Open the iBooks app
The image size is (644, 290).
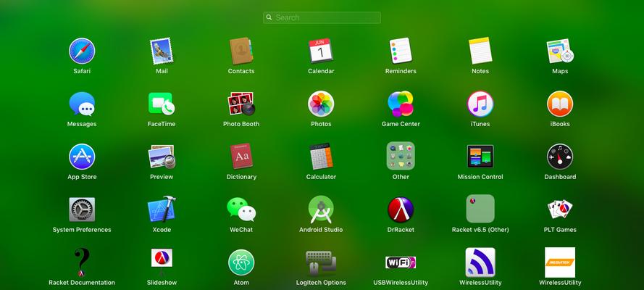[x=560, y=104]
